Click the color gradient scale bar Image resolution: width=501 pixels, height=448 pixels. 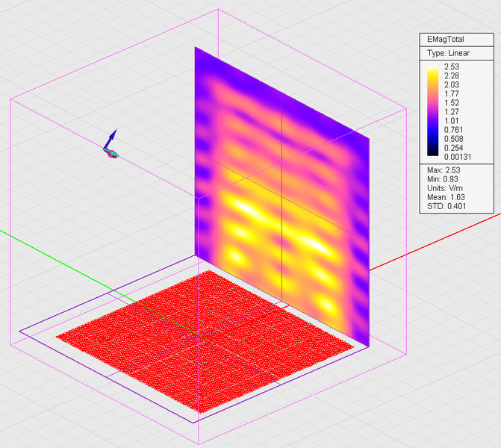[432, 111]
